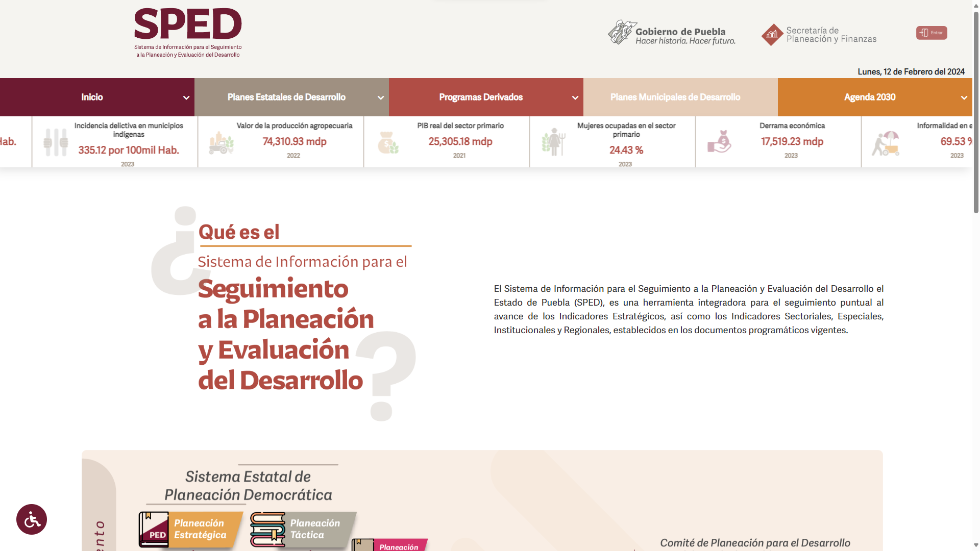Click Incidencia delictiva en municipios indígenas title
Image resolution: width=980 pixels, height=551 pixels.
click(129, 130)
